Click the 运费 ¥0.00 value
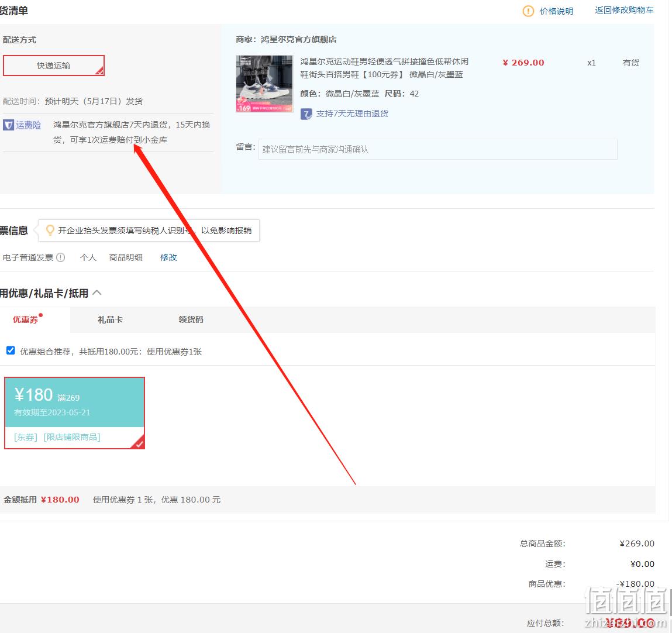The width and height of the screenshot is (672, 633). point(642,564)
